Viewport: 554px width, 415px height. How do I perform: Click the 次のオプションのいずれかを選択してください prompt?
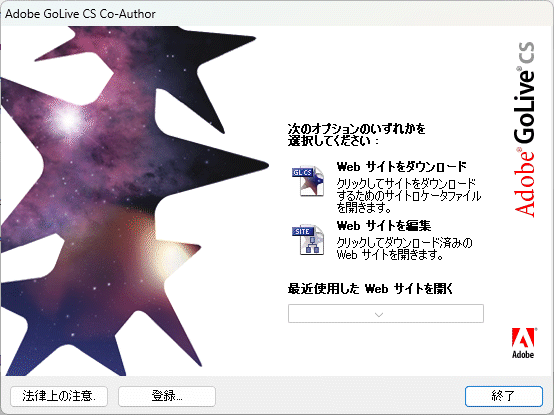pyautogui.click(x=356, y=135)
